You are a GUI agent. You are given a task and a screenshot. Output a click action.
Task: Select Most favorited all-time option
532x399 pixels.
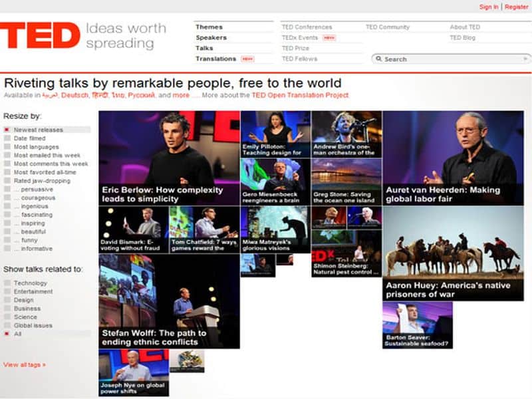tap(40, 172)
